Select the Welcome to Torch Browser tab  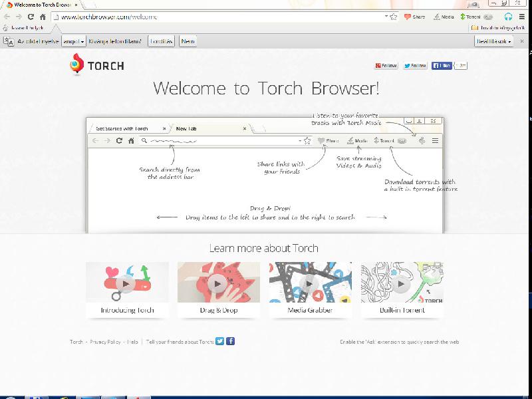point(43,5)
